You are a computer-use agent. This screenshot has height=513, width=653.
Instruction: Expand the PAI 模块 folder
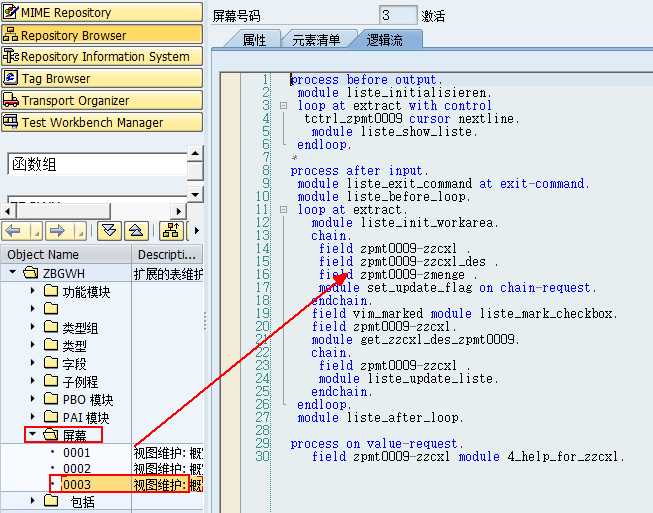(x=33, y=416)
